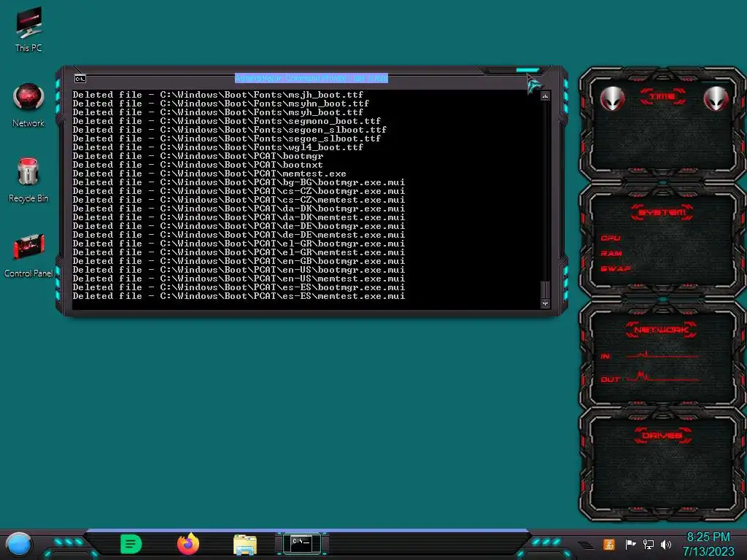Click the line ending segmono_boot.ttf
The height and width of the screenshot is (560, 747).
click(x=226, y=121)
